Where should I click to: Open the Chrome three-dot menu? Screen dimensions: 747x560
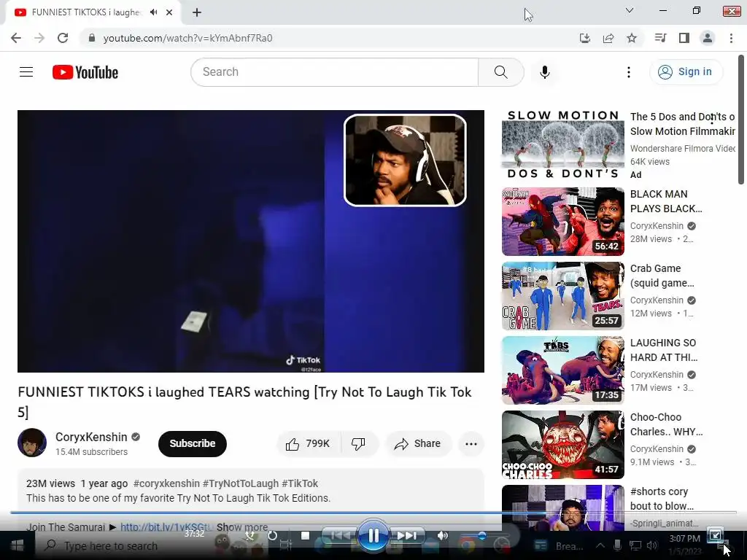point(731,38)
